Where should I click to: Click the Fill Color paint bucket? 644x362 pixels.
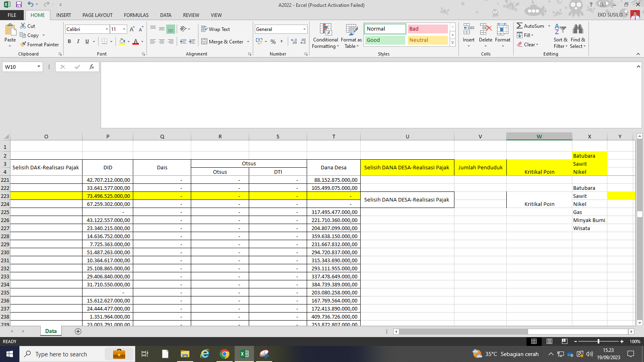coord(122,41)
